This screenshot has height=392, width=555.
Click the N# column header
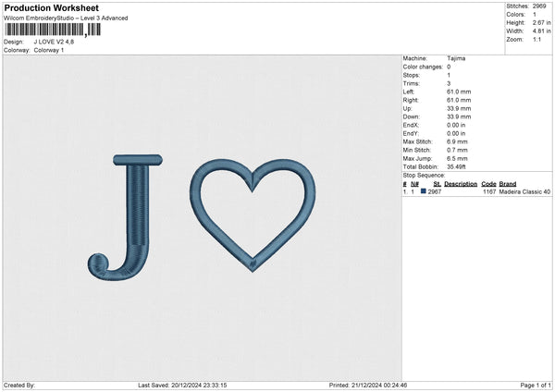414,183
